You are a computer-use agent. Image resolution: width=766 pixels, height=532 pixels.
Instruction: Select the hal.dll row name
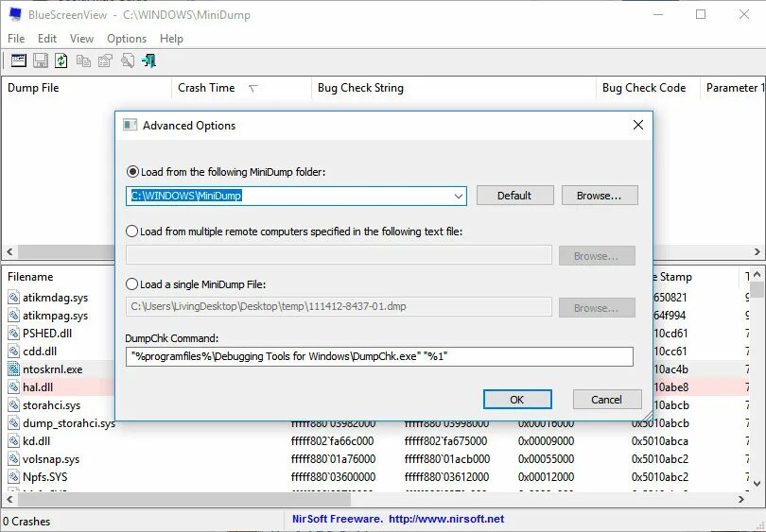pos(38,387)
